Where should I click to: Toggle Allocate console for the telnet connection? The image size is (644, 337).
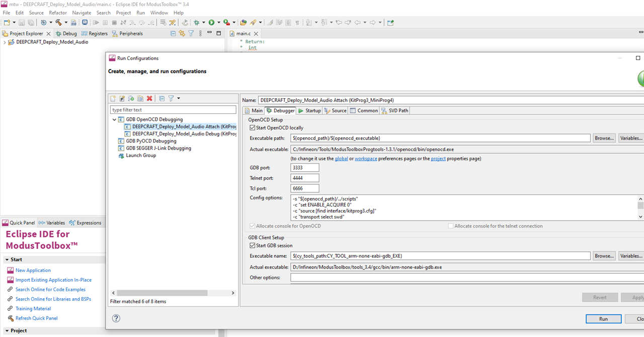pos(451,226)
